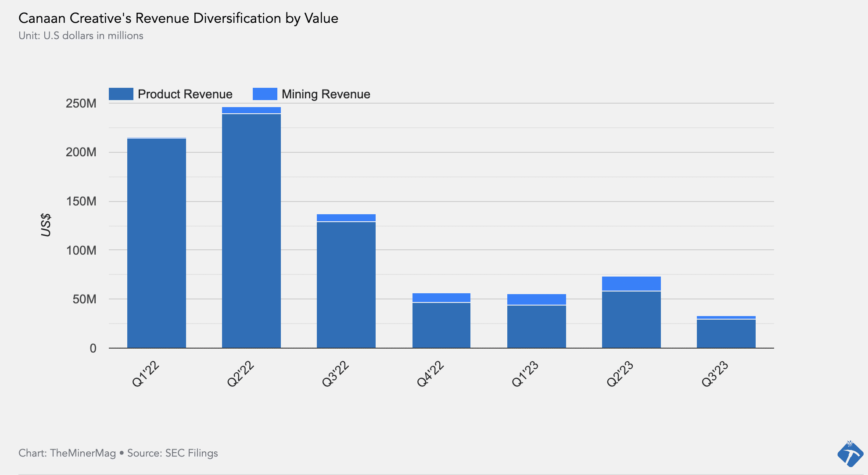Click the Q1'22 product revenue bar
The image size is (868, 475).
coord(157,244)
